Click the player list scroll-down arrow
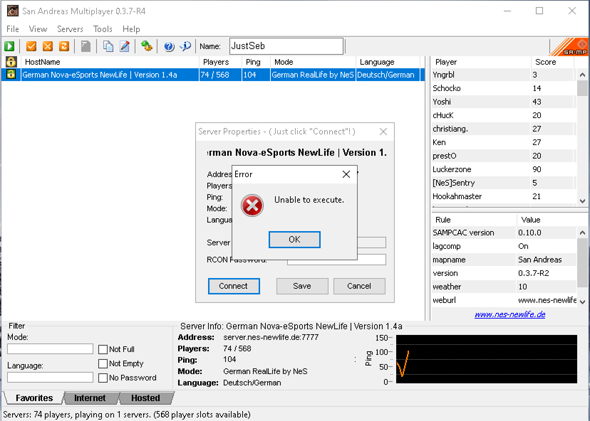Viewport: 590px width, 421px height. 582,201
